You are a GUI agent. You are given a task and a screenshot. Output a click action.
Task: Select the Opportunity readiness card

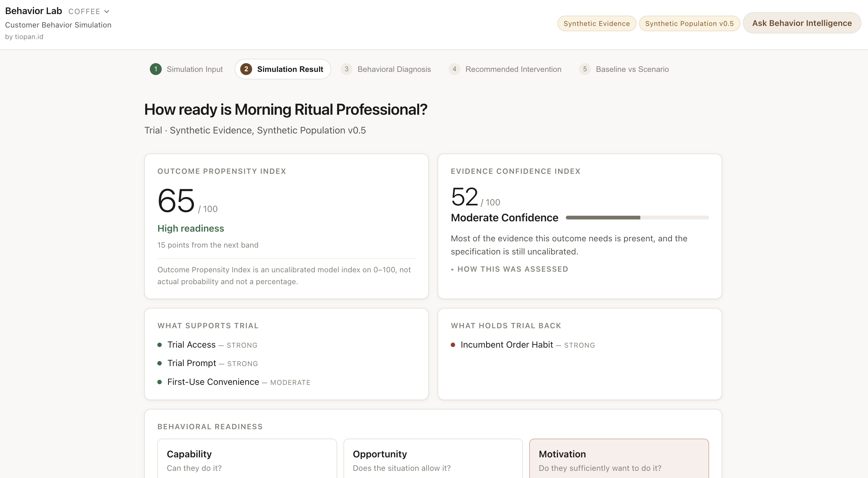[x=433, y=458]
